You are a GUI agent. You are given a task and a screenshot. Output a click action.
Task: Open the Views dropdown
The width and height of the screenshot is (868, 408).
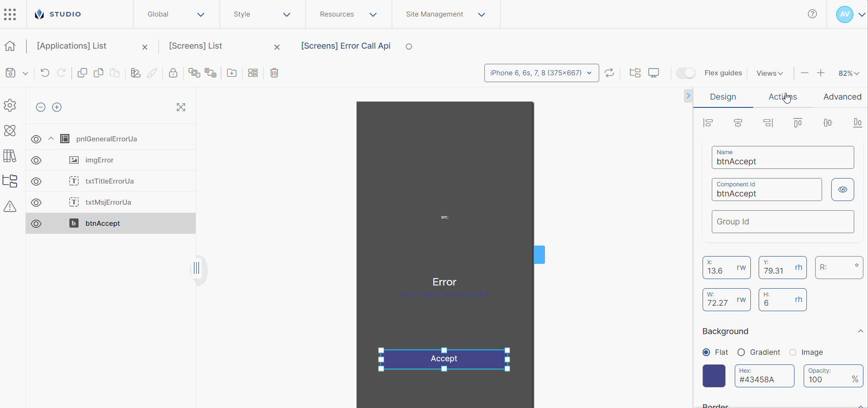click(770, 73)
